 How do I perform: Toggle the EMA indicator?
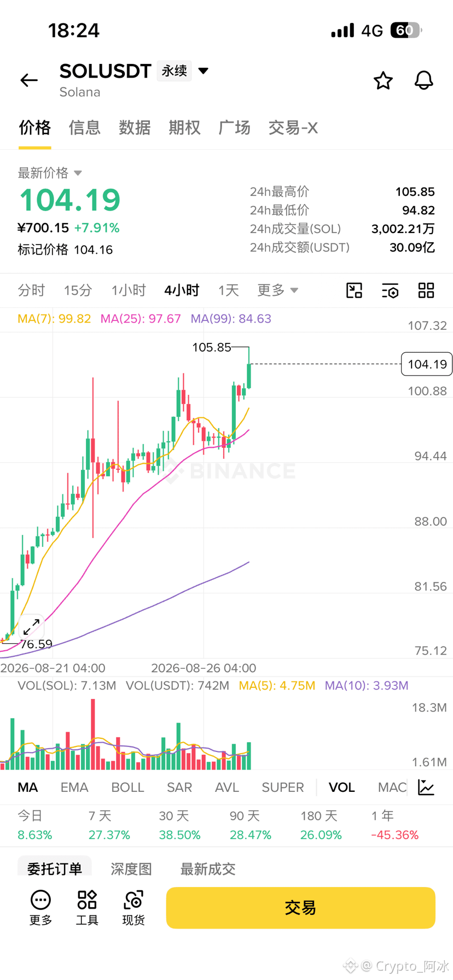click(74, 787)
